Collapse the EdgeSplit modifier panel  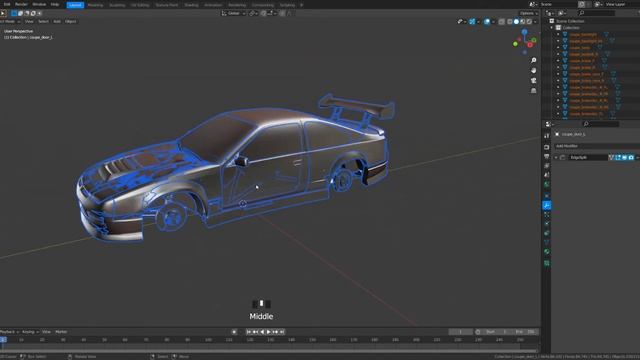click(556, 158)
